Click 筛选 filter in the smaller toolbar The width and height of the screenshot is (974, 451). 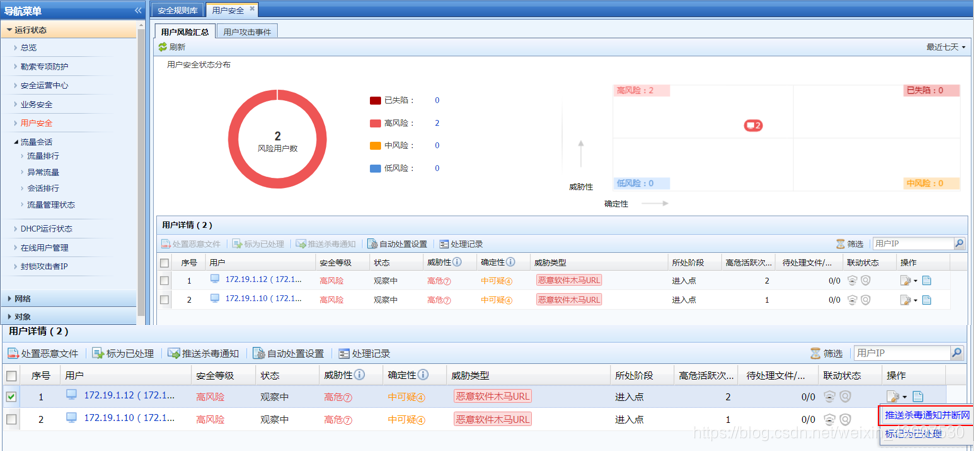(x=850, y=244)
